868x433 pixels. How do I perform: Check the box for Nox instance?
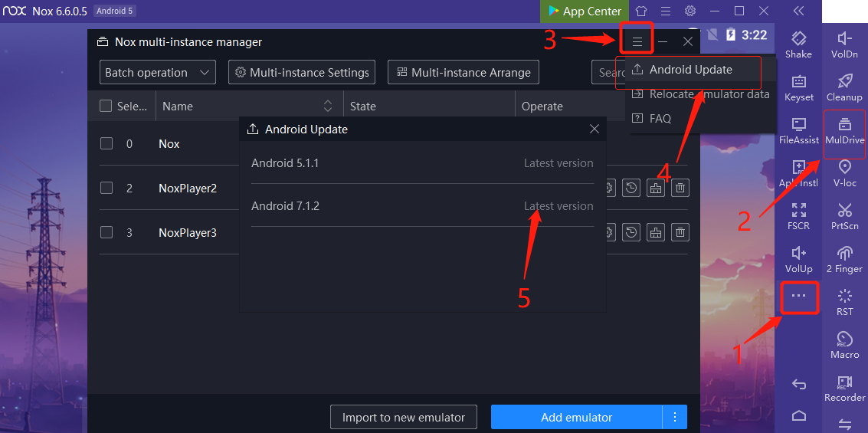click(106, 143)
